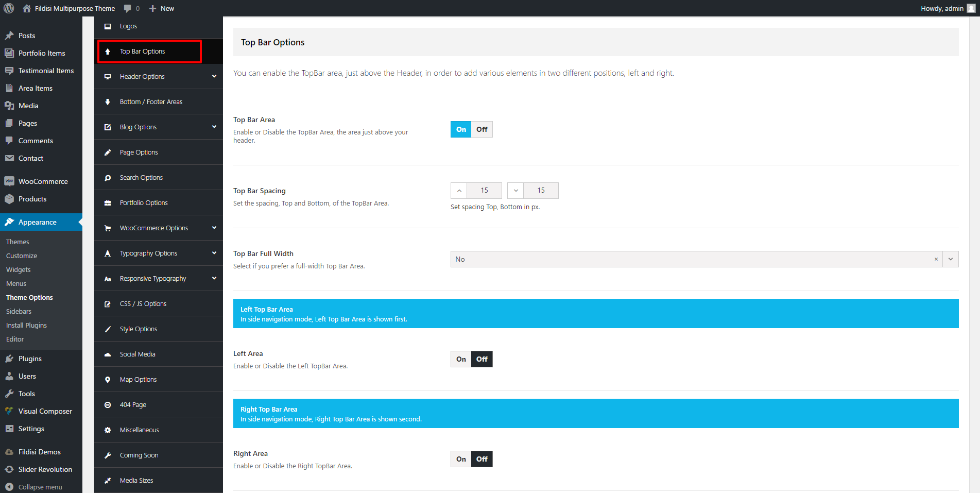980x493 pixels.
Task: Click the Portfolio Options briefcase icon
Action: pos(108,203)
